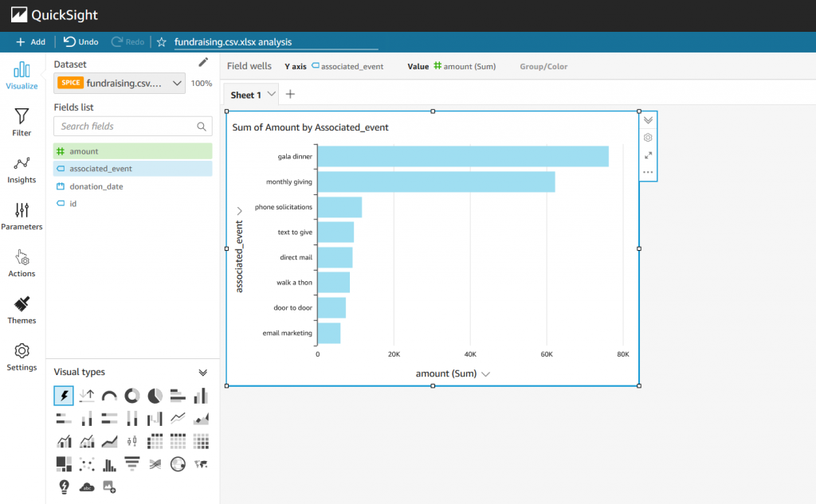Click the phone solicitations bar in chart
The width and height of the screenshot is (816, 504).
pos(339,207)
